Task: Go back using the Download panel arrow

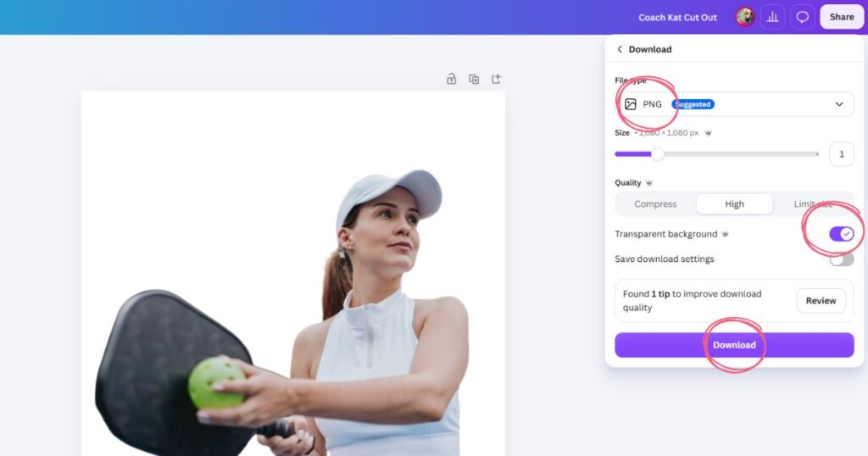Action: click(620, 49)
